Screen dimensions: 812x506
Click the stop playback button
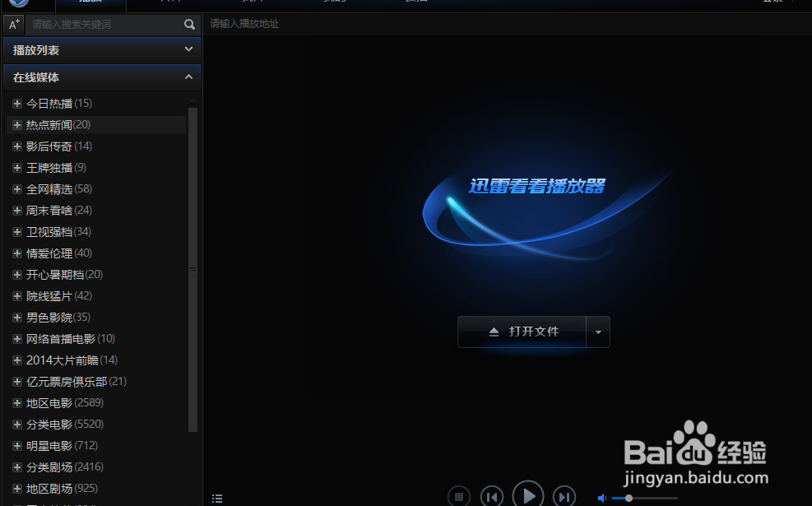click(x=459, y=497)
